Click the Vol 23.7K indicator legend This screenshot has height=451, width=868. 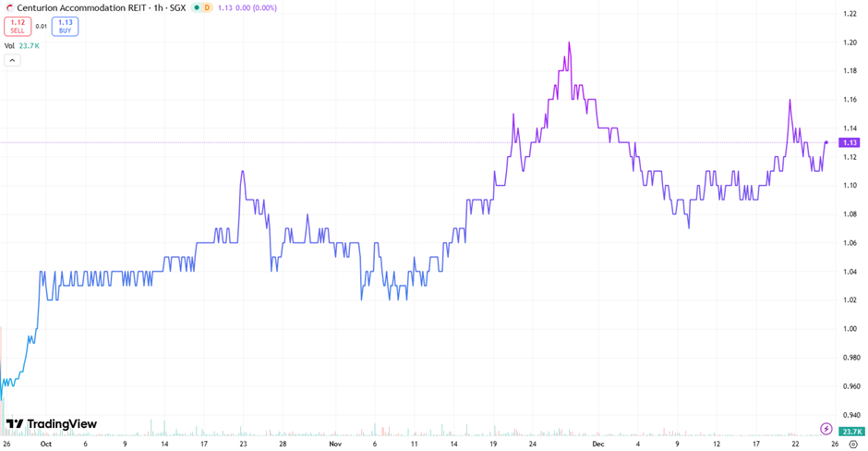pos(22,46)
